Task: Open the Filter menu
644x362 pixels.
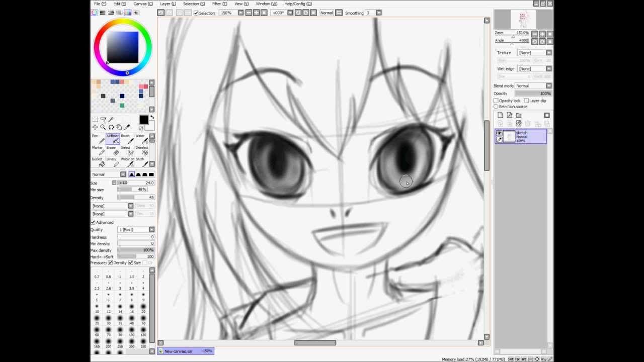Action: pos(216,4)
